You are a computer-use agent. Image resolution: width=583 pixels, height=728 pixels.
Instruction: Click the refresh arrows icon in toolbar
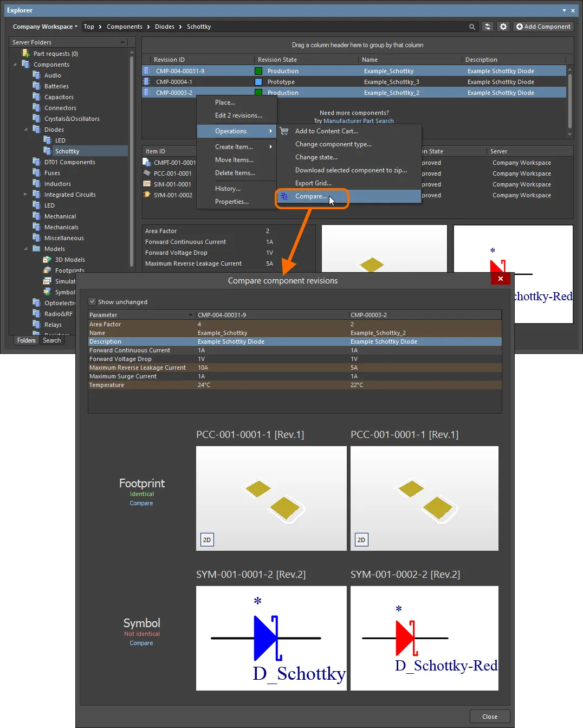coord(488,27)
